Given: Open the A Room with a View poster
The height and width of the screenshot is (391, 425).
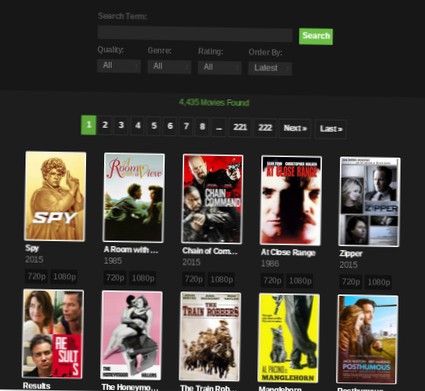Looking at the screenshot, I should [x=134, y=198].
